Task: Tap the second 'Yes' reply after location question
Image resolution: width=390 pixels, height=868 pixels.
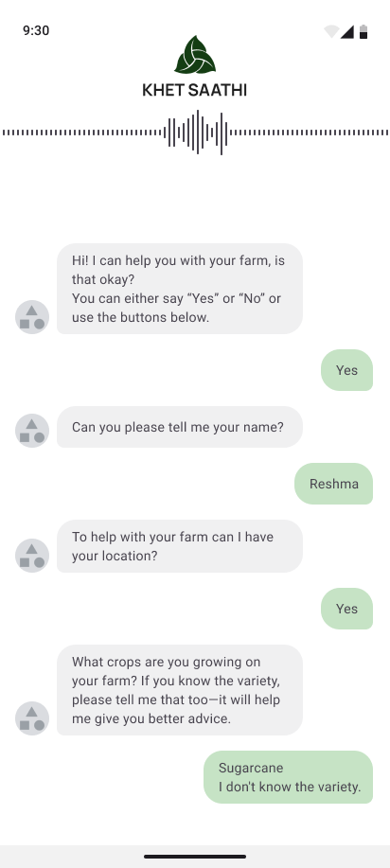Action: click(346, 609)
